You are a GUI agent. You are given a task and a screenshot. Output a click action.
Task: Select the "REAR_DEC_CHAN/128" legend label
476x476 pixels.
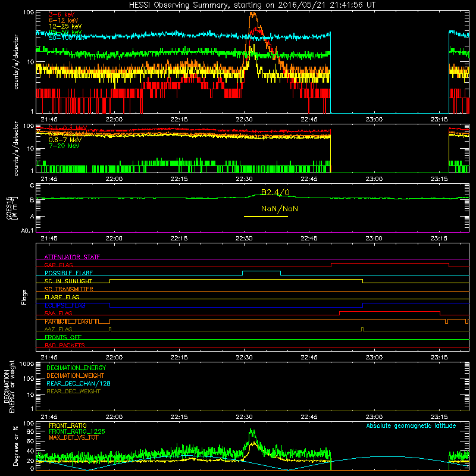(x=79, y=383)
